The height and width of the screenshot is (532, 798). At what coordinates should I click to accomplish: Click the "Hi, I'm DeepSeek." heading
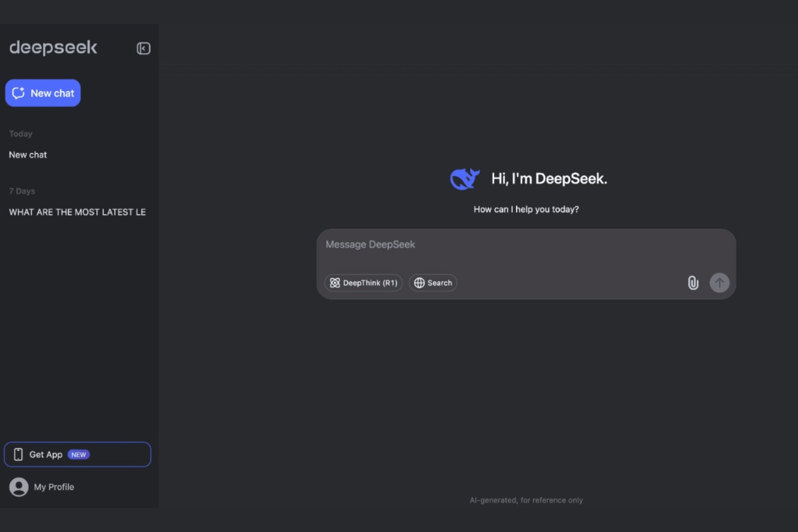pos(549,178)
